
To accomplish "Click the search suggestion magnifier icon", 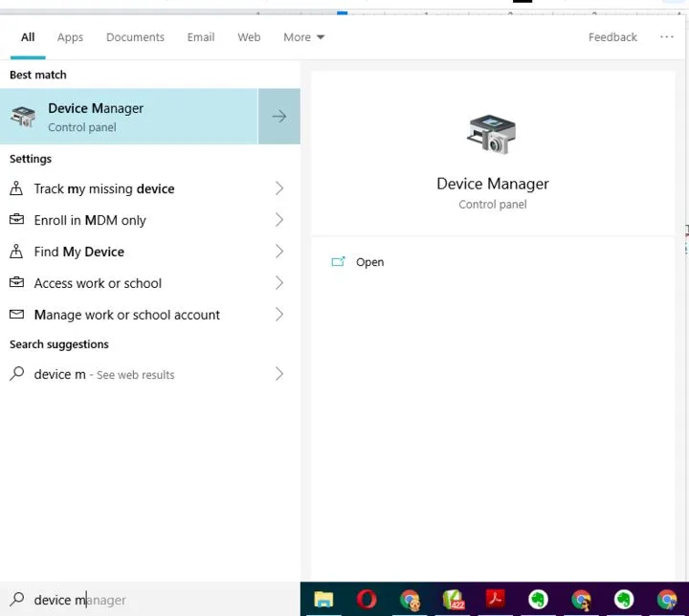I will click(16, 373).
